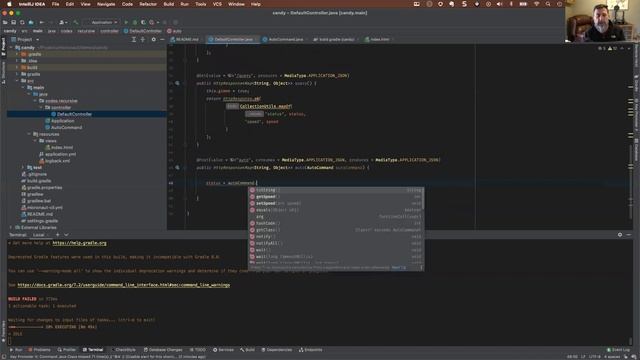640x360 pixels.
Task: Click the Save All toolbar icon
Action: pos(13,22)
